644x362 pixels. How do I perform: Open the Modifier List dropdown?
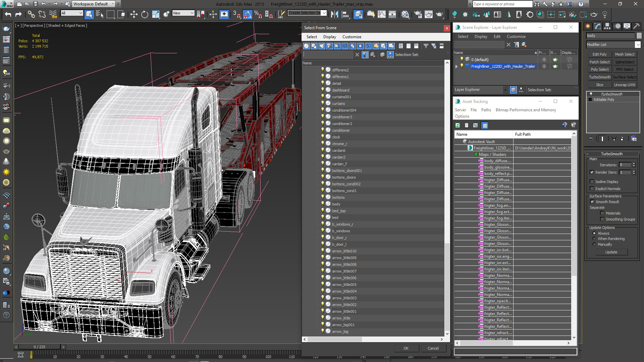[x=613, y=45]
